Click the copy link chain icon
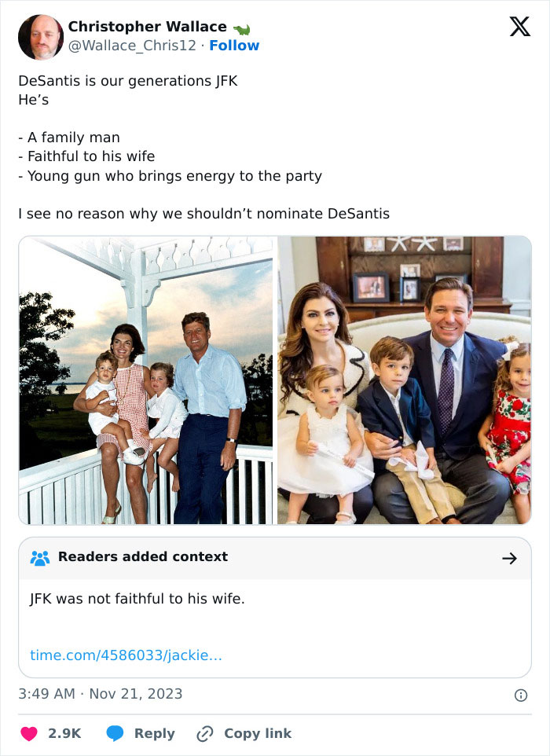This screenshot has width=550, height=756. point(204,733)
